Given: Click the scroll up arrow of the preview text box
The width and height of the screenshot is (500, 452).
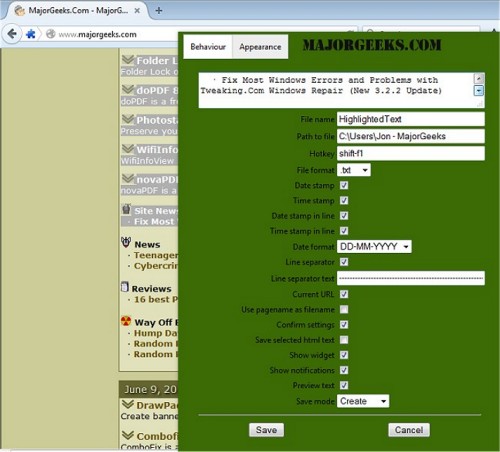Looking at the screenshot, I should [x=479, y=79].
